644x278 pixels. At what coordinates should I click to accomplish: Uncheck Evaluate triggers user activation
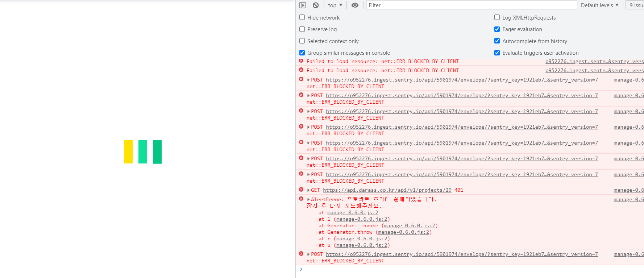click(x=497, y=53)
